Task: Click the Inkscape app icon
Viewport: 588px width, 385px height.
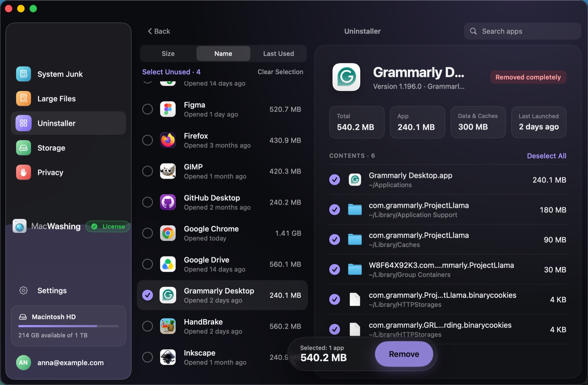Action: click(x=168, y=357)
